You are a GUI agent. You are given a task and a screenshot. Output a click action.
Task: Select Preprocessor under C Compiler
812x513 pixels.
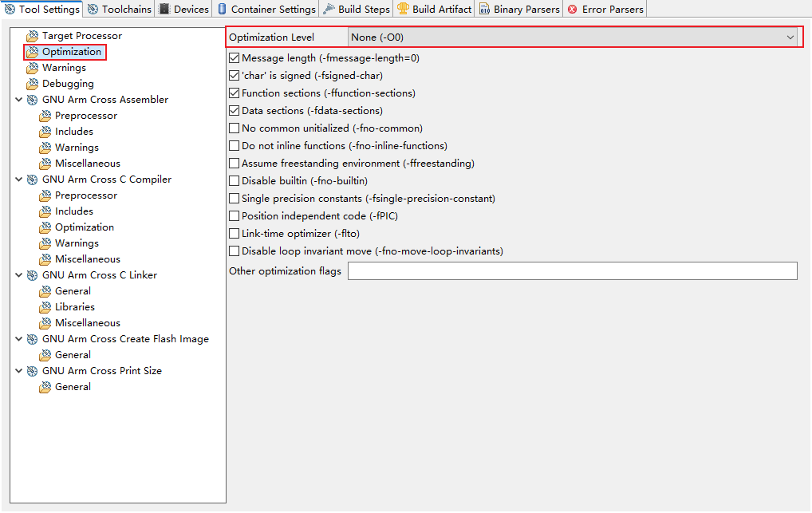(86, 195)
